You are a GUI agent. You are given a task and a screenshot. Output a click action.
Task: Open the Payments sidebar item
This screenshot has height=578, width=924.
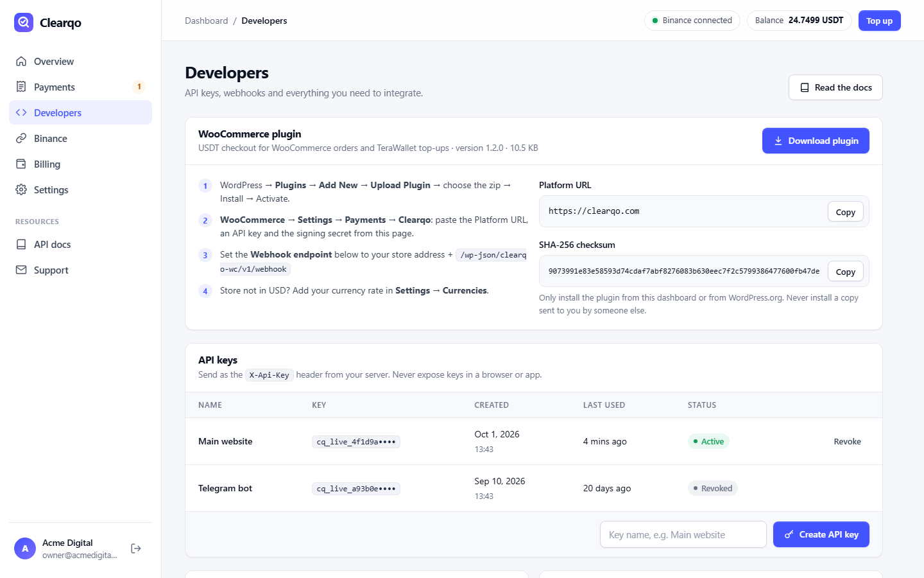click(80, 87)
